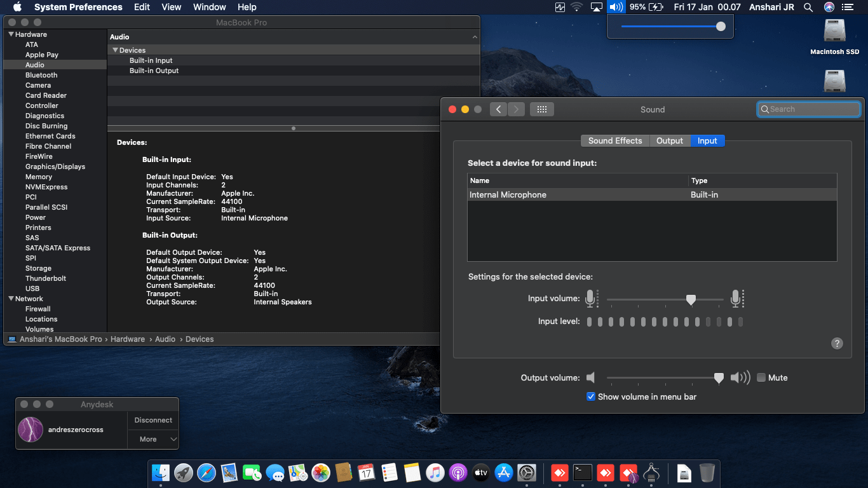Open Spotlight search magnifier in menu bar
Viewport: 868px width, 488px height.
pos(808,7)
